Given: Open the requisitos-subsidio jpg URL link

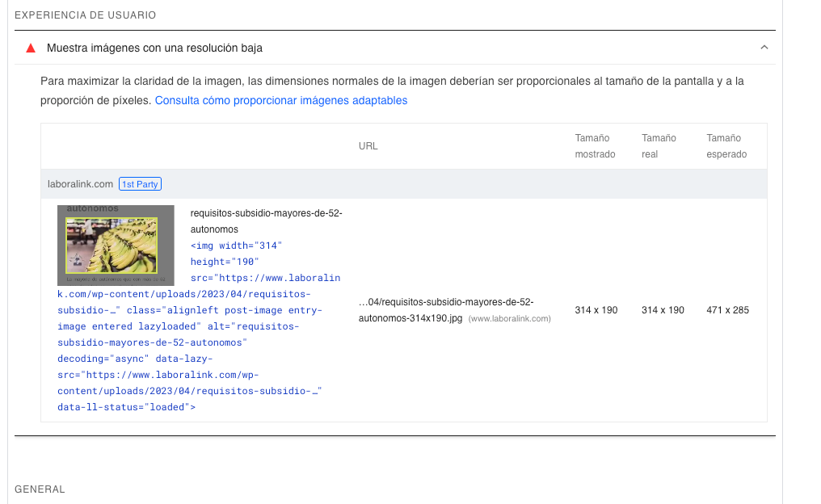Looking at the screenshot, I should (x=446, y=310).
